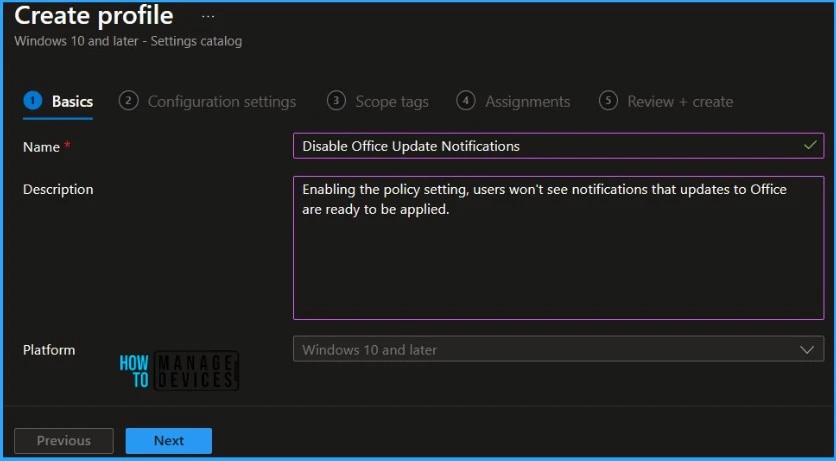The width and height of the screenshot is (836, 461).
Task: Click the Previous button
Action: tap(63, 441)
